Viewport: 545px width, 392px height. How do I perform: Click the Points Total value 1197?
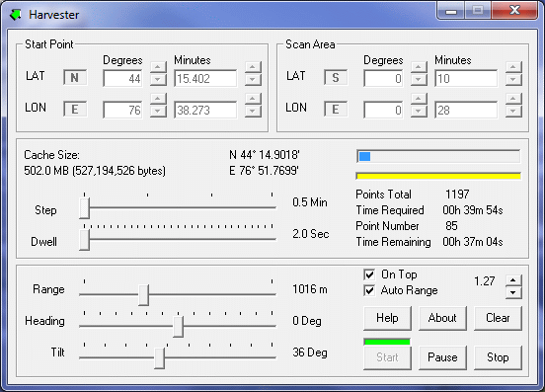(457, 194)
